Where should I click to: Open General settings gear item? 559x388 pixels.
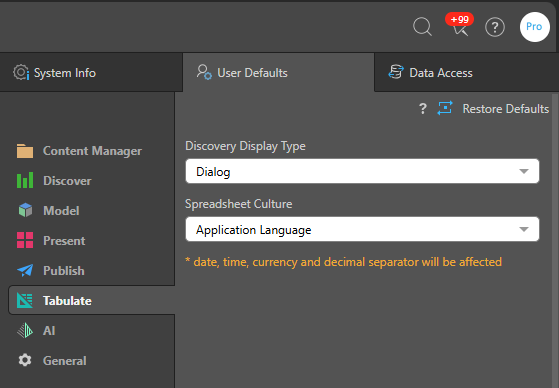[52, 361]
